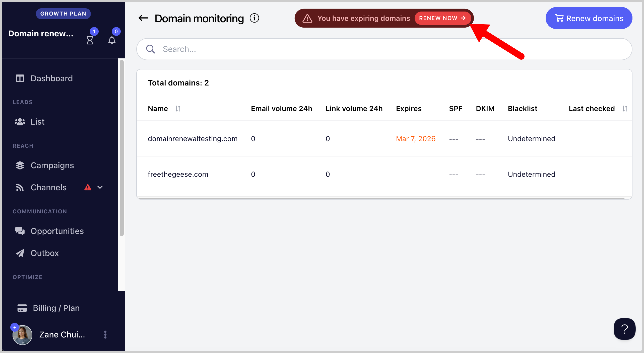Click the back arrow beside Domain monitoring

(x=143, y=18)
